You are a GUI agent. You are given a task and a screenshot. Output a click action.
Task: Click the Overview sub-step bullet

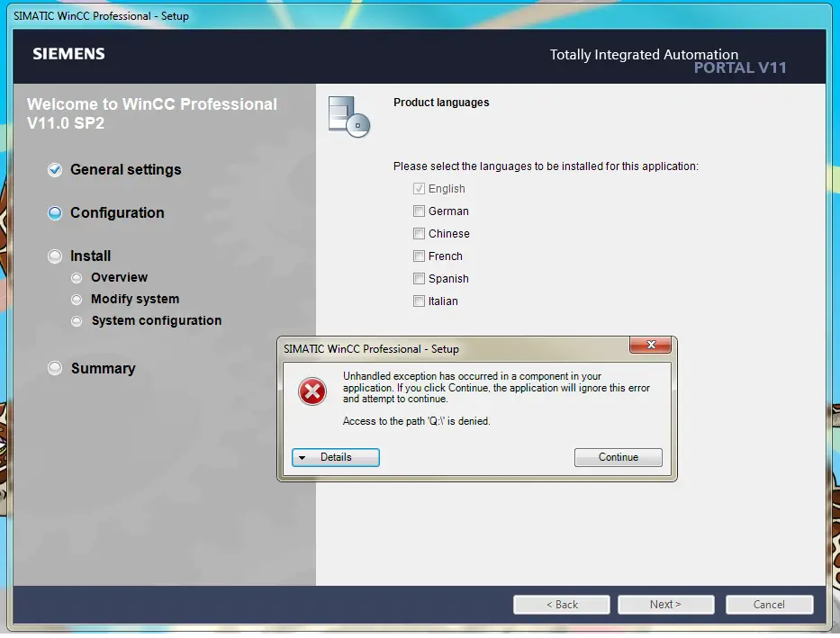[x=77, y=278]
